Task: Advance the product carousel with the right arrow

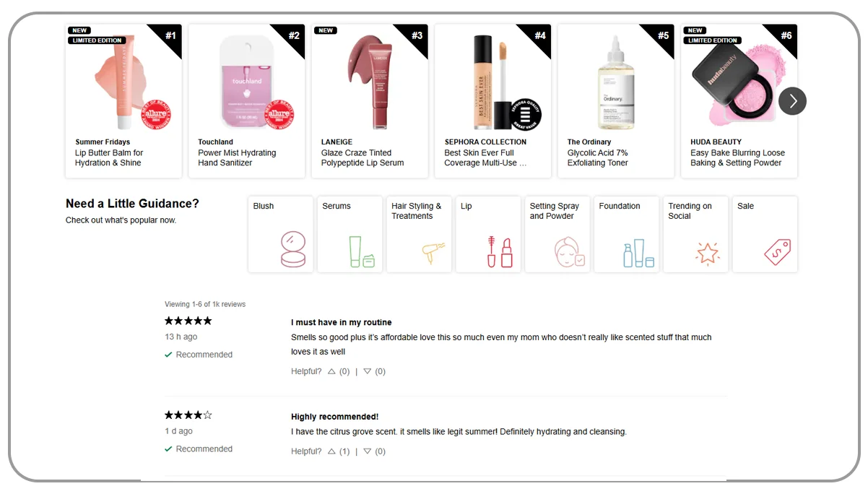Action: tap(792, 102)
